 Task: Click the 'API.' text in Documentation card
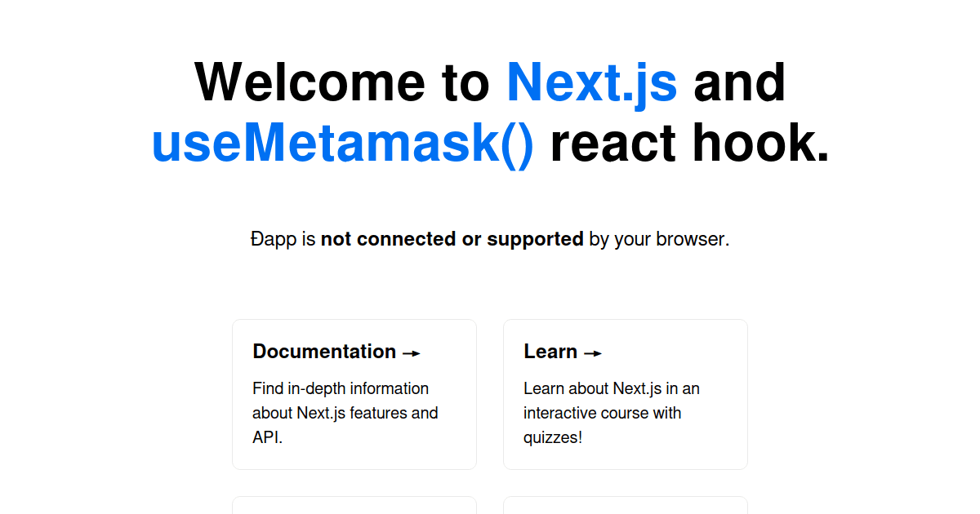tap(267, 437)
